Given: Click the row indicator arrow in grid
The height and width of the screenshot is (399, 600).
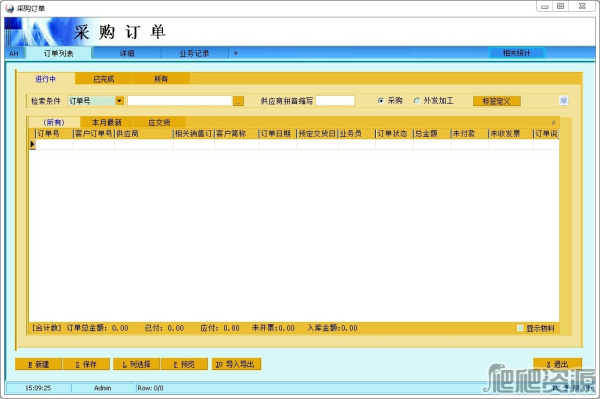Looking at the screenshot, I should pyautogui.click(x=32, y=144).
